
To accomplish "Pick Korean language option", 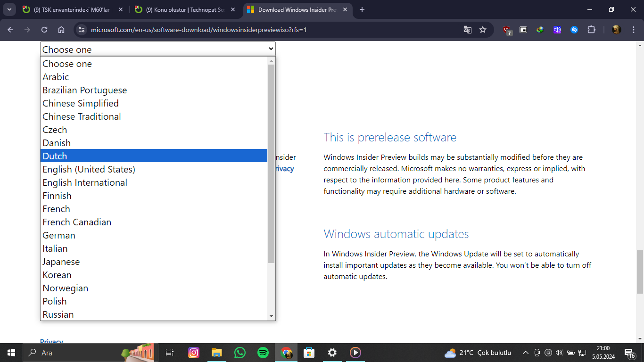I will tap(154, 275).
